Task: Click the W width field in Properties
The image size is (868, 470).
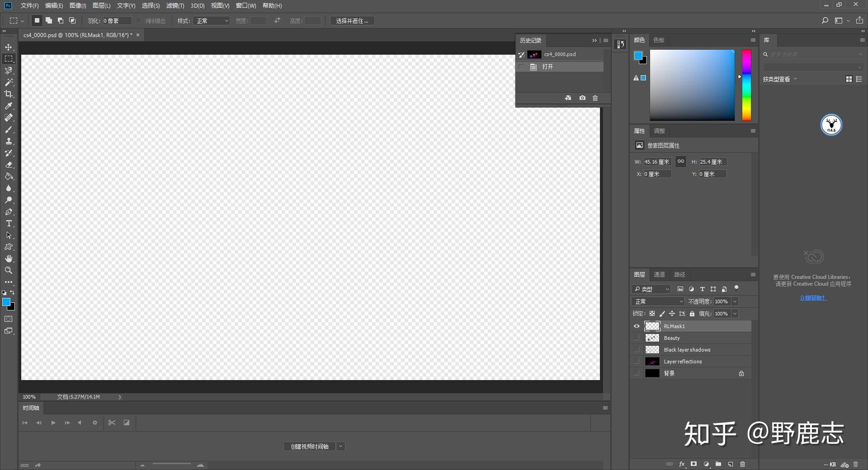Action: pyautogui.click(x=657, y=162)
